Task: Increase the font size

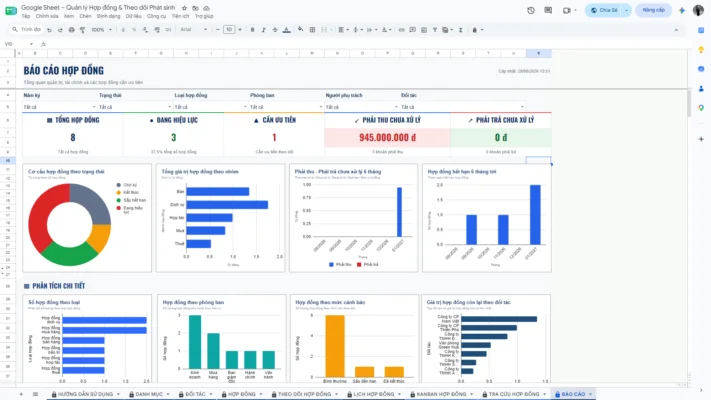Action: (240, 30)
